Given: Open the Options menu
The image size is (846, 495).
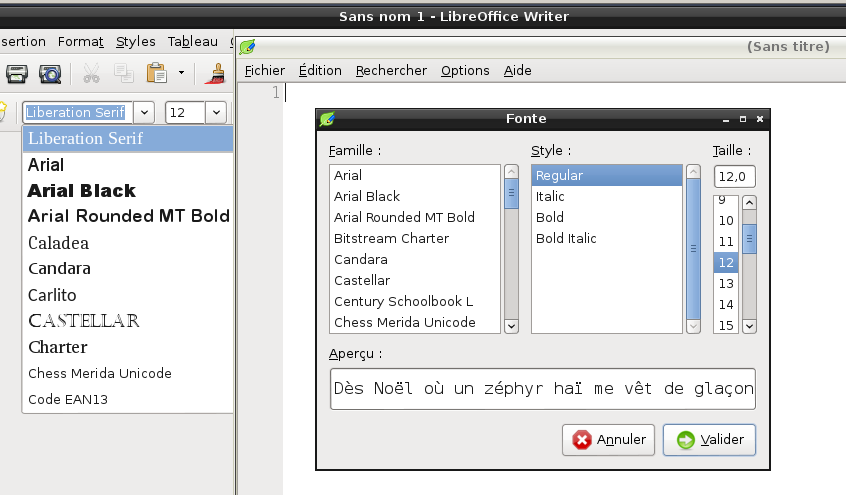Looking at the screenshot, I should pyautogui.click(x=465, y=71).
